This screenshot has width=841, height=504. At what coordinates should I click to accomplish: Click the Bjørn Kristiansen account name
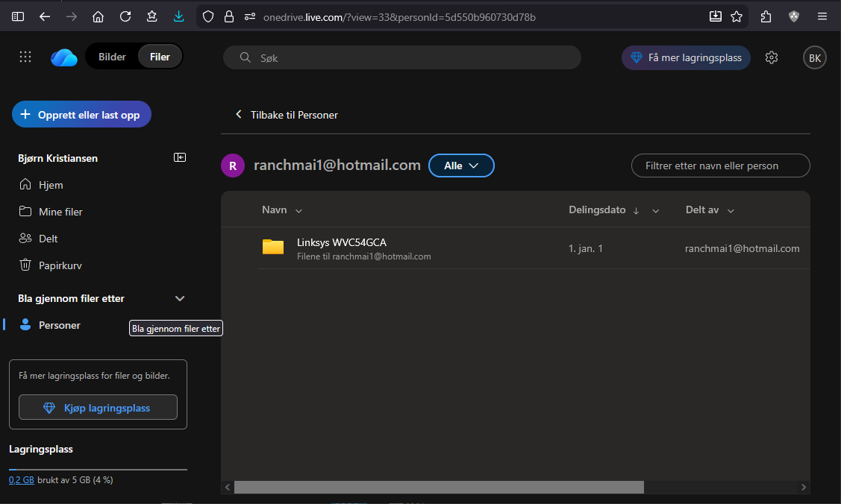tap(58, 158)
